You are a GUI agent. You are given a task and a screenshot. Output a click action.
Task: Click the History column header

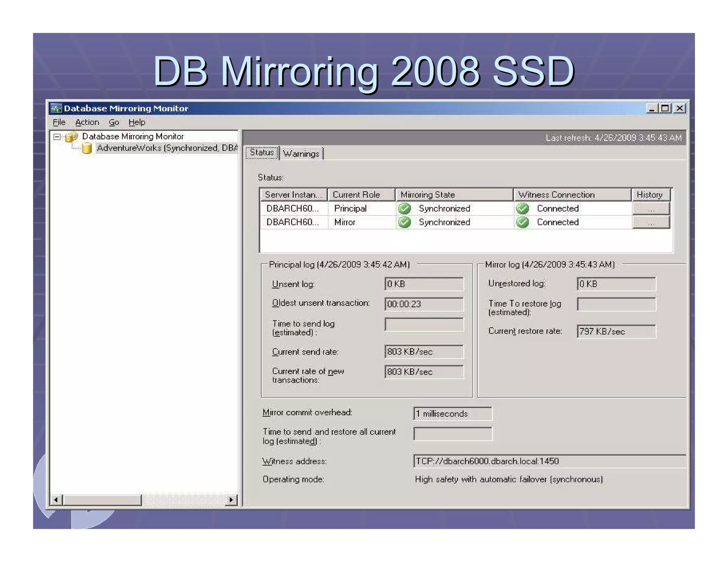pos(651,195)
